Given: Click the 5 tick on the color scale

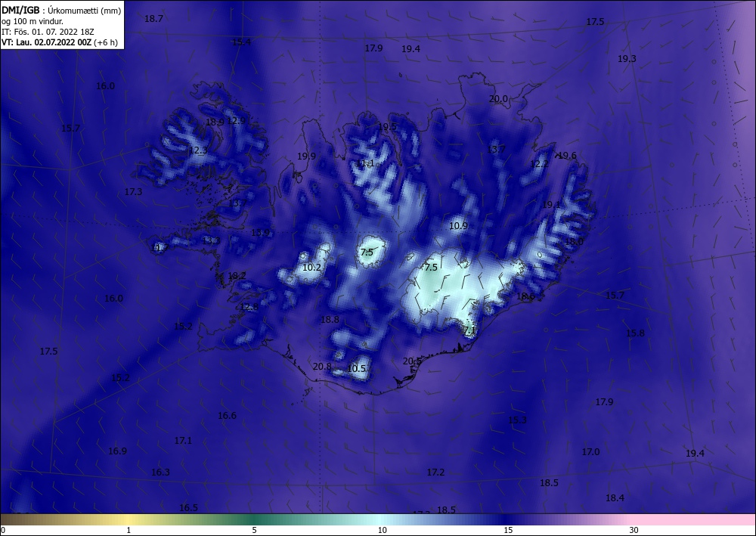Looking at the screenshot, I should [x=254, y=530].
